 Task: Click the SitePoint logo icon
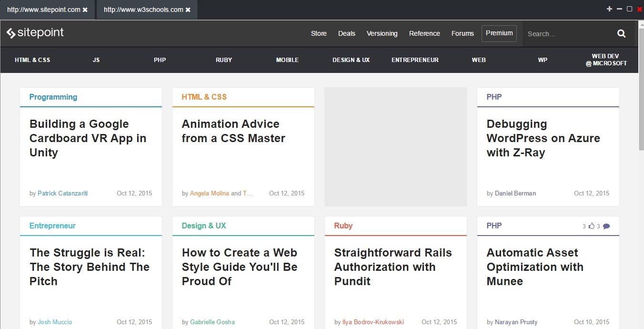click(x=11, y=32)
